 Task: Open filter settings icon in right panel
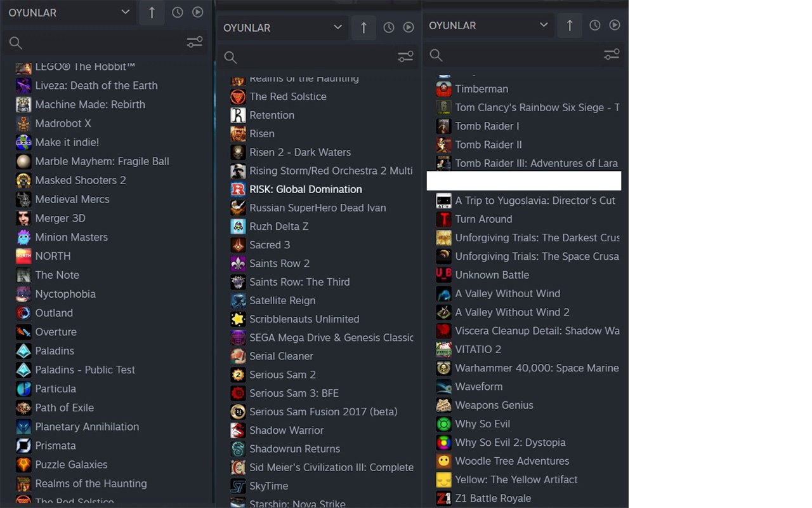[612, 55]
